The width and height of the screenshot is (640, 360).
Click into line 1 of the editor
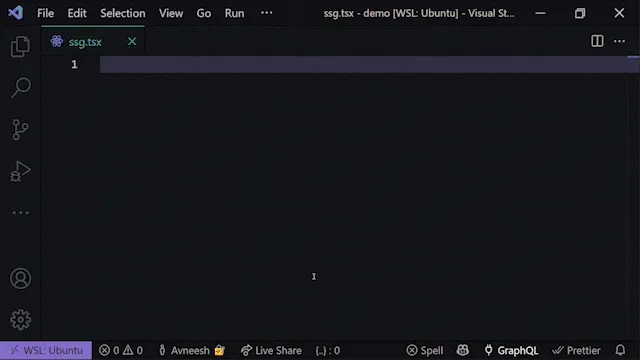[x=363, y=64]
